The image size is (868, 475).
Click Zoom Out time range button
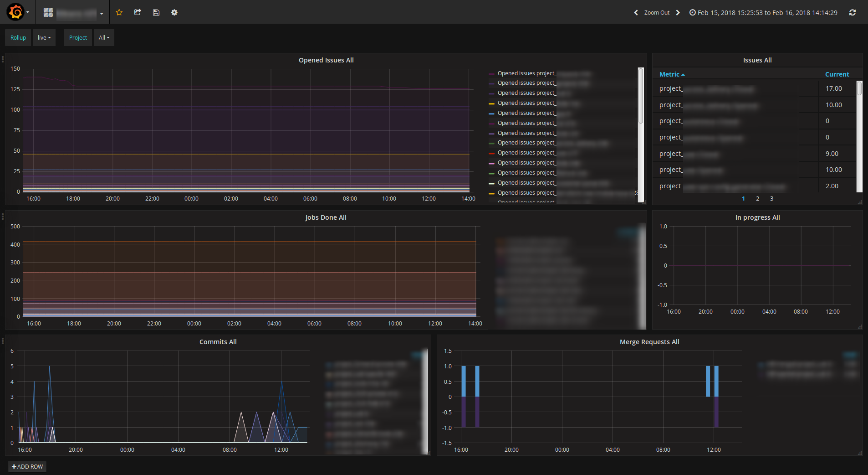[x=657, y=13]
